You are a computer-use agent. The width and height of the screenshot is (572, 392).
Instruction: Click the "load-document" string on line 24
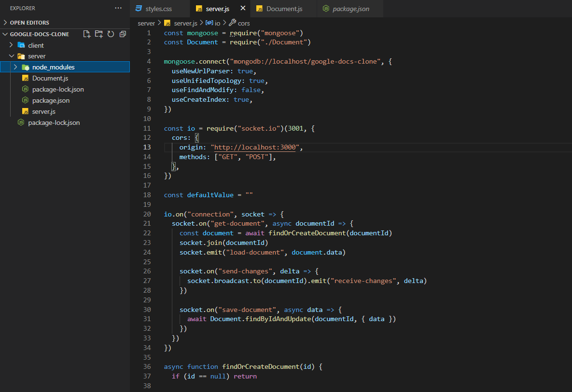(255, 253)
